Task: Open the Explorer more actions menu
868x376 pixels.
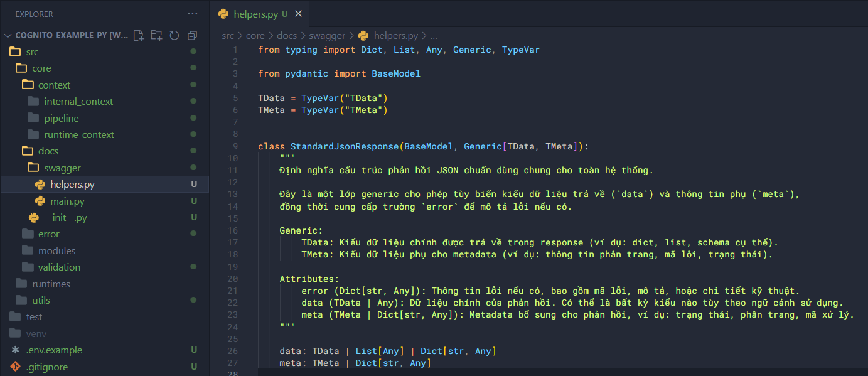Action: pos(192,14)
